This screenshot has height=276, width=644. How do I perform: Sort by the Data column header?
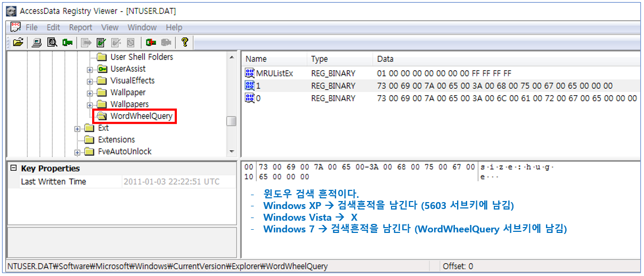pyautogui.click(x=506, y=59)
